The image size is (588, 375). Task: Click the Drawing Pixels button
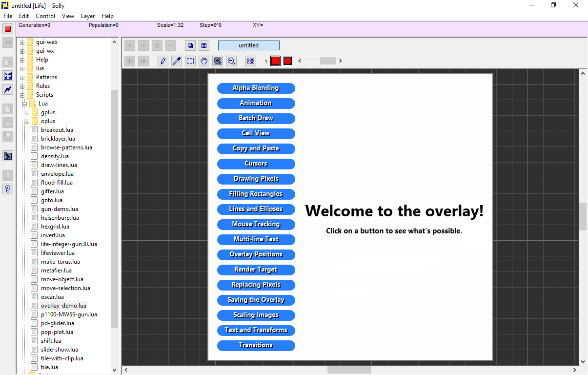[x=256, y=179]
